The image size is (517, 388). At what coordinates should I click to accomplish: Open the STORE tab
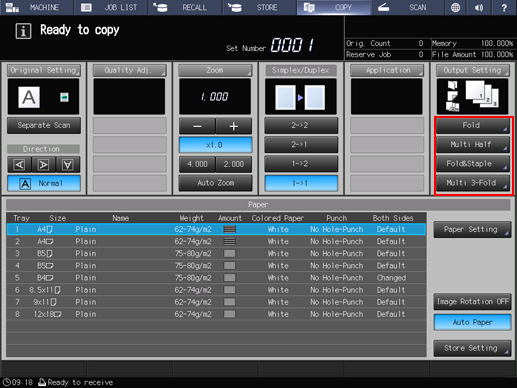(260, 7)
